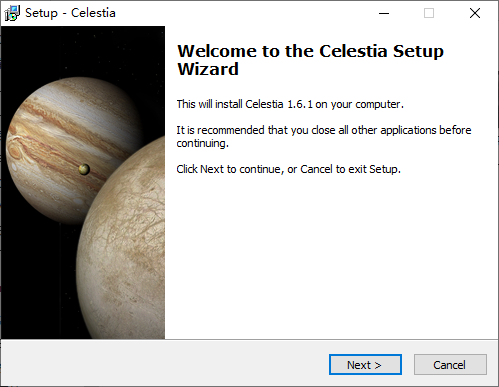499x387 pixels.
Task: Click the word "Wizard" in the heading
Action: click(x=208, y=69)
